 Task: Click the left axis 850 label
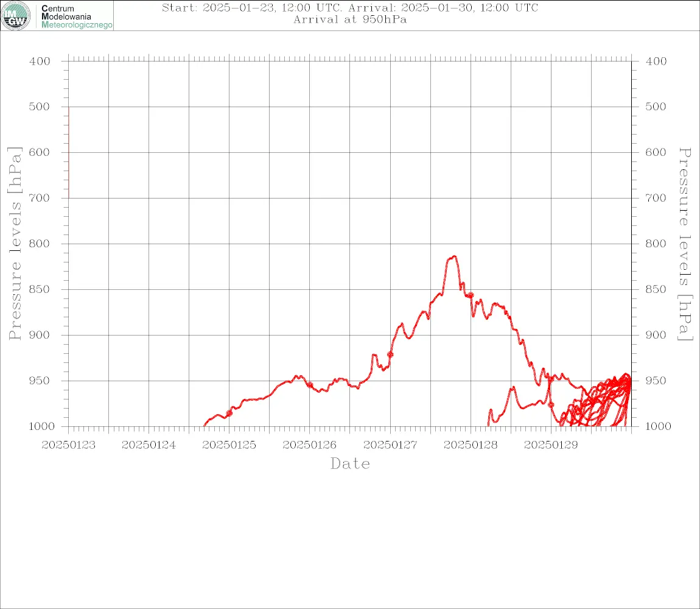[40, 289]
